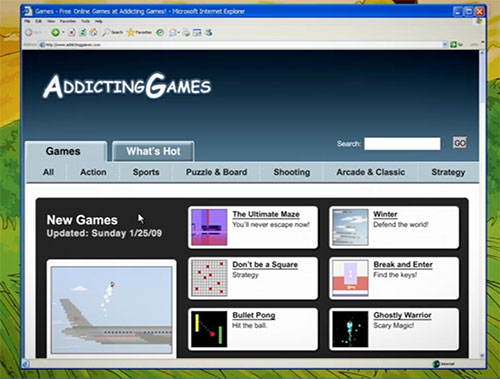Select the Puzzle & Board category

point(216,172)
